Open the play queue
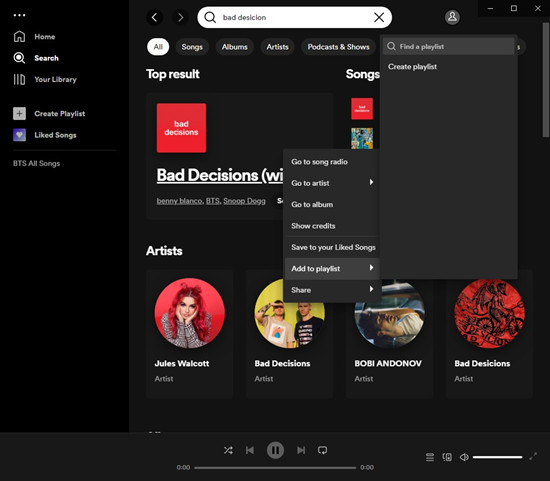550x481 pixels. tap(430, 457)
